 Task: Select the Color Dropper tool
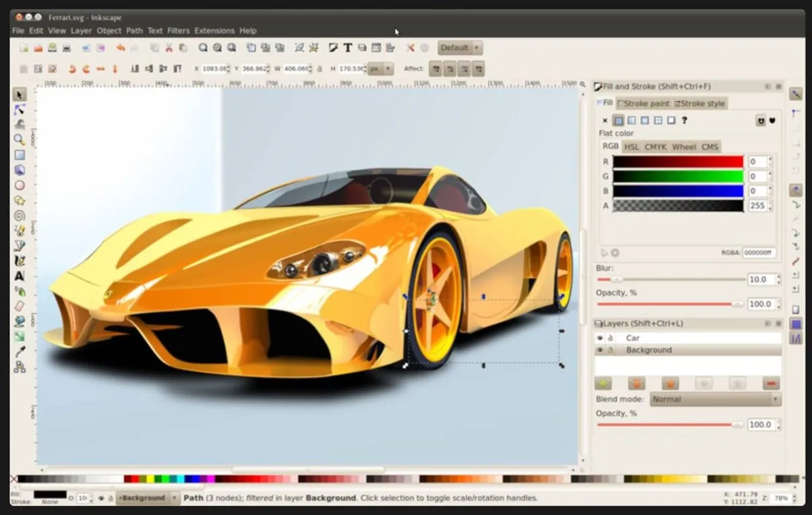[20, 352]
